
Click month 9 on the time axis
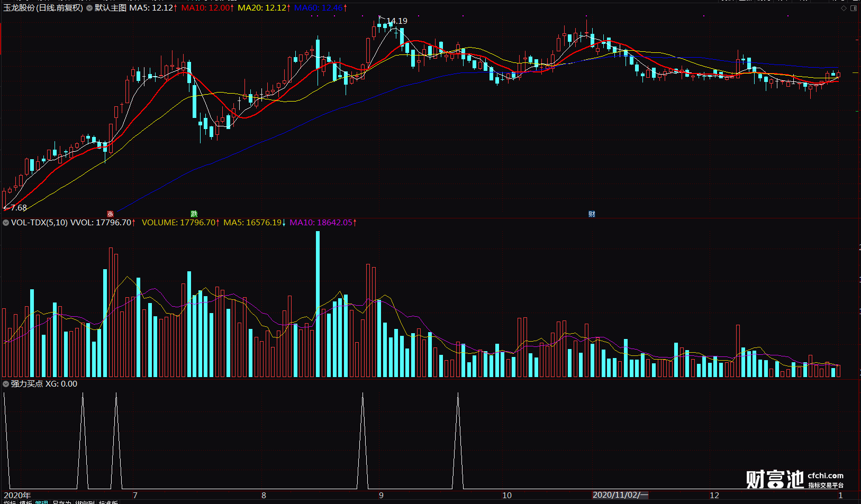[x=381, y=496]
